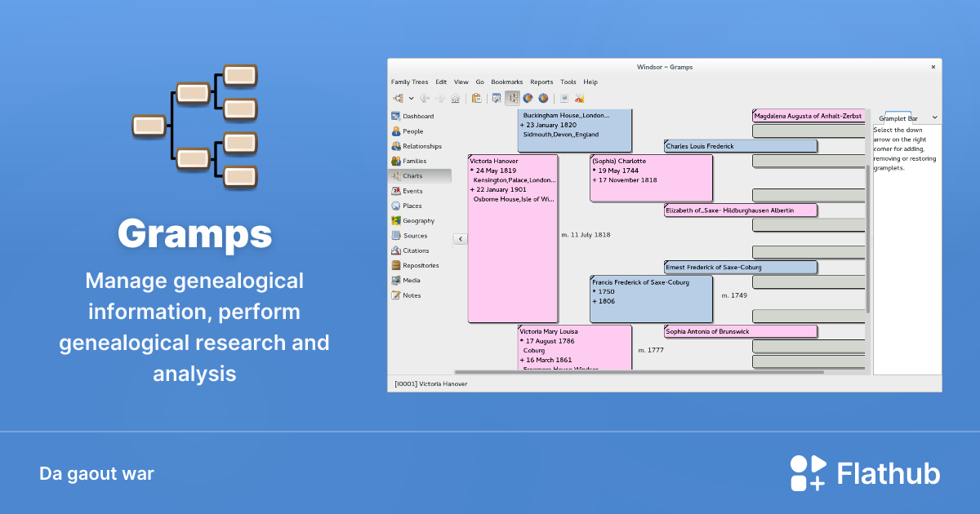Open Geography view in sidebar
This screenshot has width=980, height=514.
pos(418,221)
